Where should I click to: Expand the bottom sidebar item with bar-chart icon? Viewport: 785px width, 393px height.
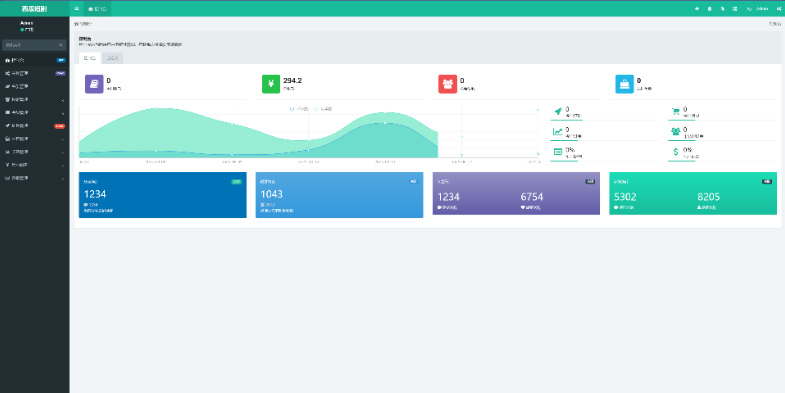click(35, 178)
